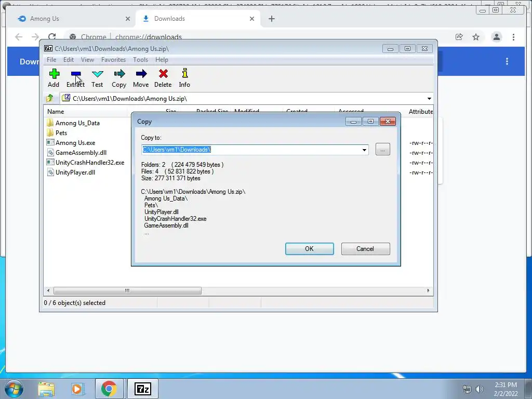Click the Add toolbar icon in 7-Zip
This screenshot has height=399, width=532.
point(54,78)
